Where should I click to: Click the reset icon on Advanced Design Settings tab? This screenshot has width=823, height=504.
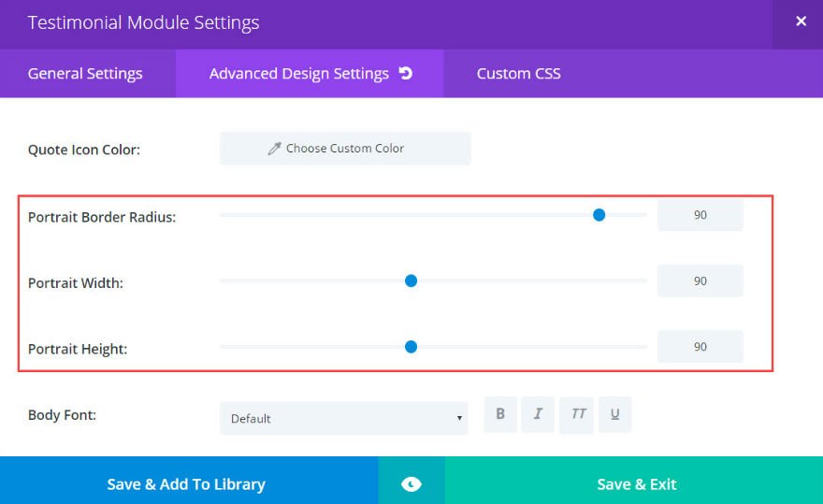406,73
